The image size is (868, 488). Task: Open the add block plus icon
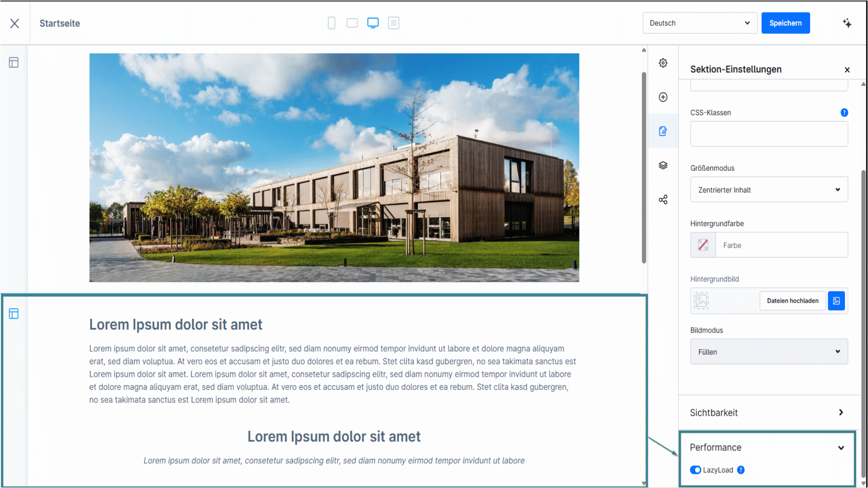tap(663, 97)
